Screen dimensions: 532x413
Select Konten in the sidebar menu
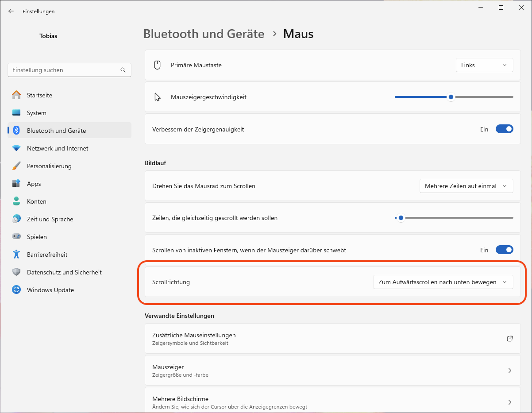(x=37, y=201)
